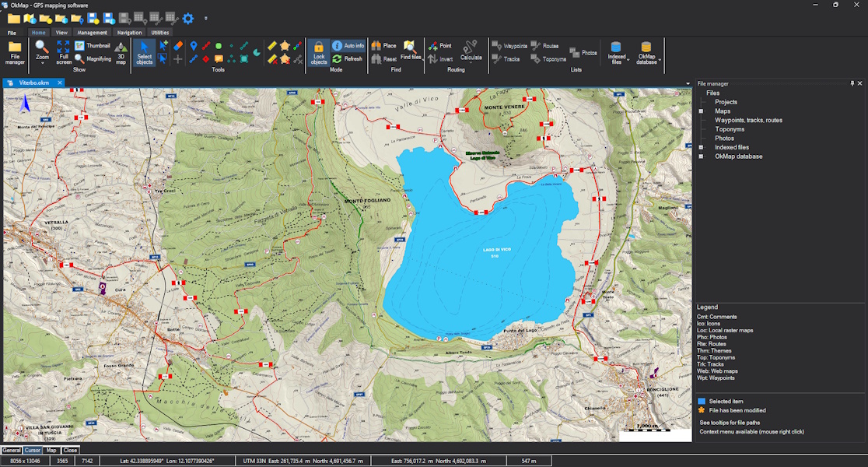Click the Close bottom tab
This screenshot has width=868, height=467.
[70, 451]
